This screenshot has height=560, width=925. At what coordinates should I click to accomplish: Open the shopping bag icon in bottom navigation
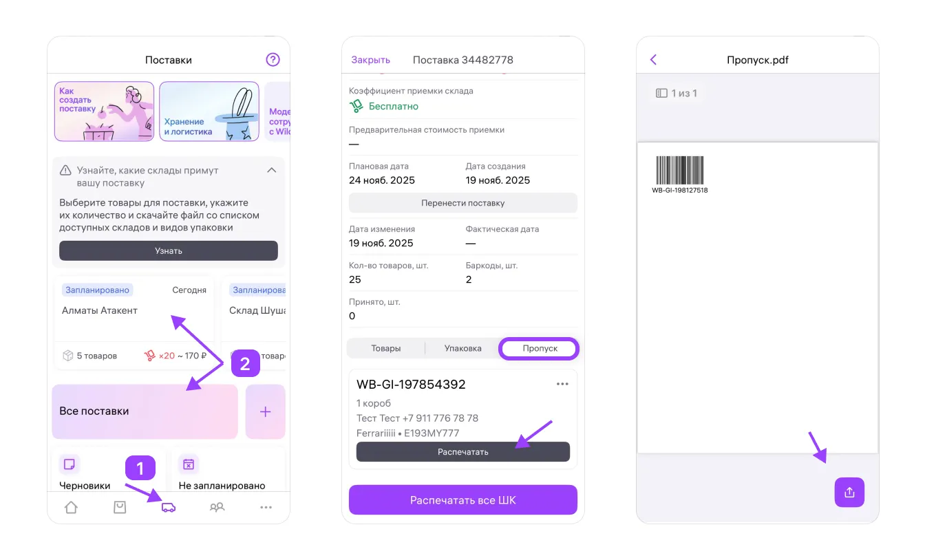(120, 508)
